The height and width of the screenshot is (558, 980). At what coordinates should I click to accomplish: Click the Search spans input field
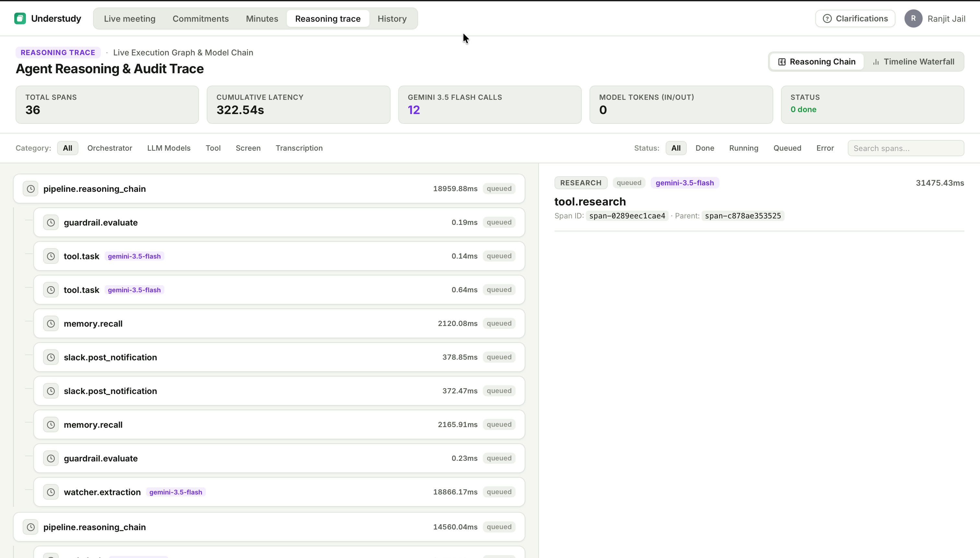point(906,148)
